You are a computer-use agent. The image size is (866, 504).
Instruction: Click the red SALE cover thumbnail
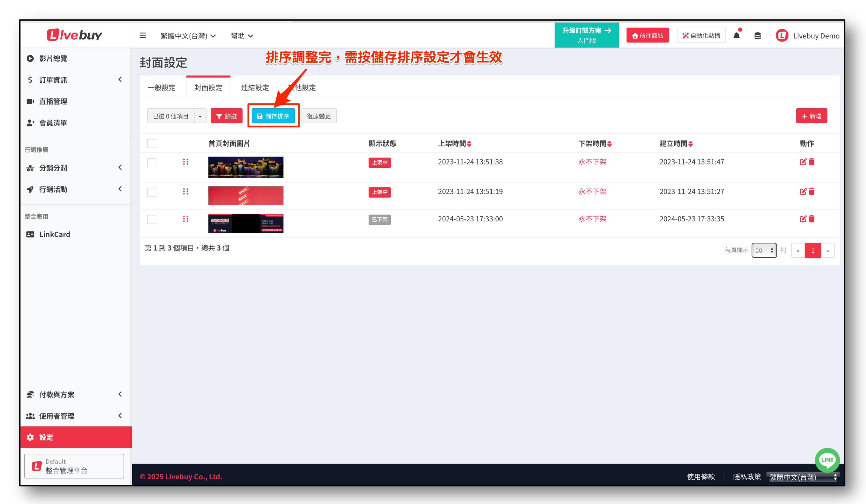tap(246, 196)
